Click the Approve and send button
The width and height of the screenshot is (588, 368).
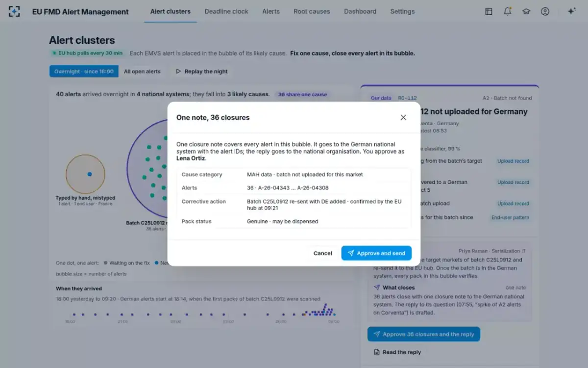[376, 253]
